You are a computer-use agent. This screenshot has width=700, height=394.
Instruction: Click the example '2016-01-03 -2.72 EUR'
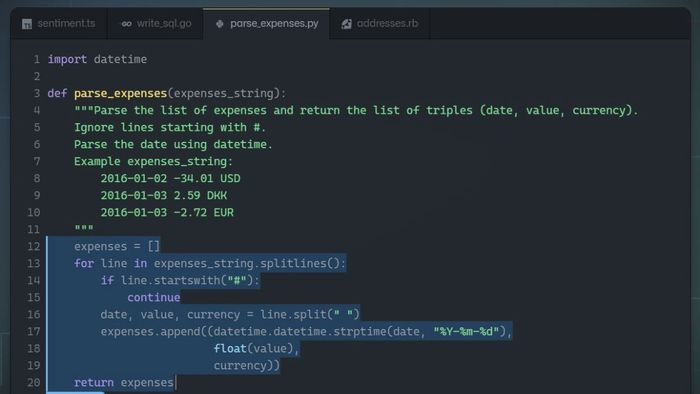point(167,212)
